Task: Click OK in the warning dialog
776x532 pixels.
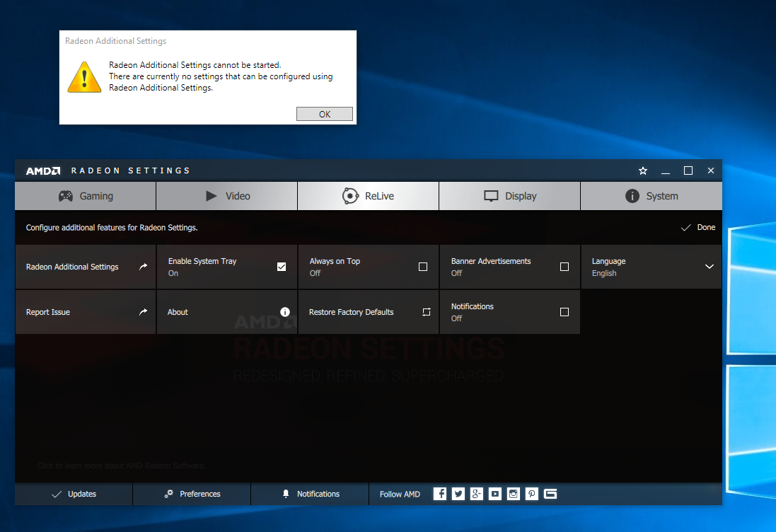Action: coord(325,114)
